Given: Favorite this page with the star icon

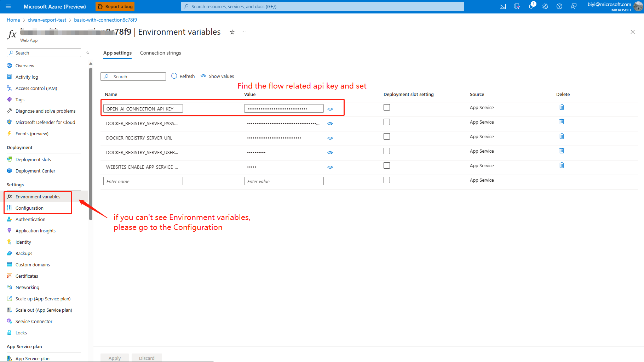Looking at the screenshot, I should click(x=232, y=32).
